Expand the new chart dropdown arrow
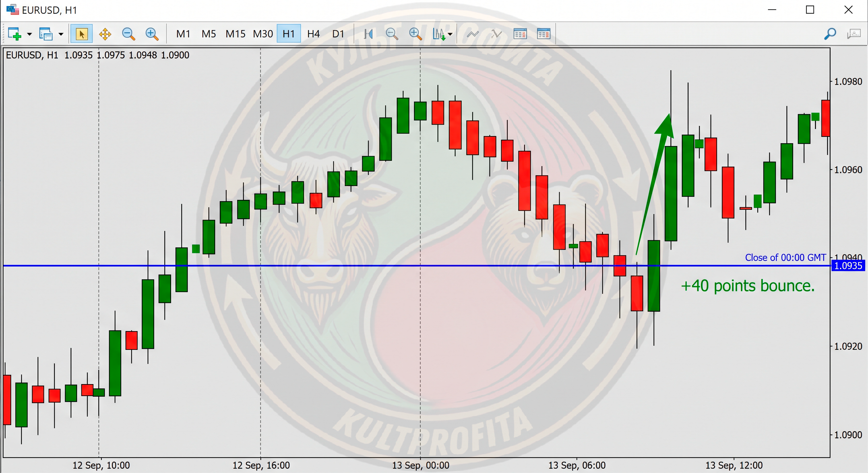868x473 pixels. pyautogui.click(x=29, y=34)
